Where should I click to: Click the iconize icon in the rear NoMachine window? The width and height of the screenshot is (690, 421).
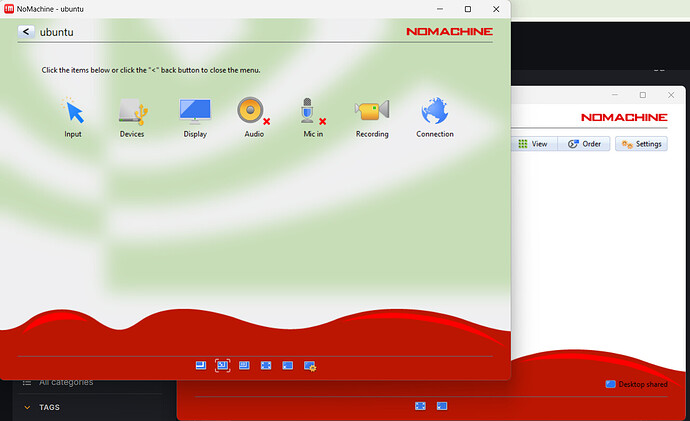442,406
